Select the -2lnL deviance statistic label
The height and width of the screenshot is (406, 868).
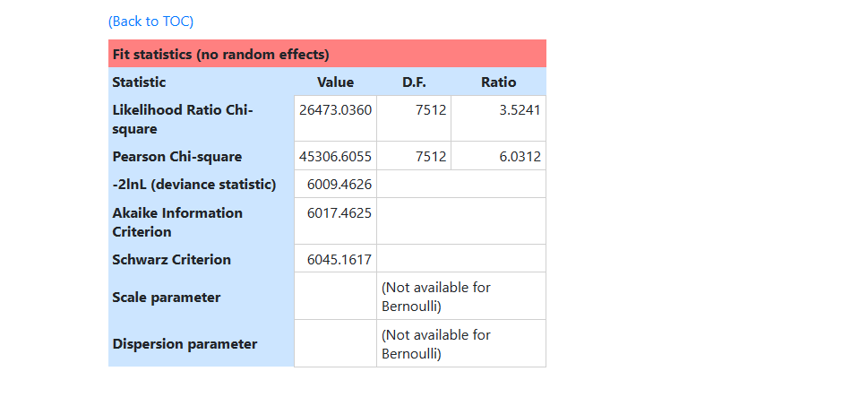coord(193,185)
